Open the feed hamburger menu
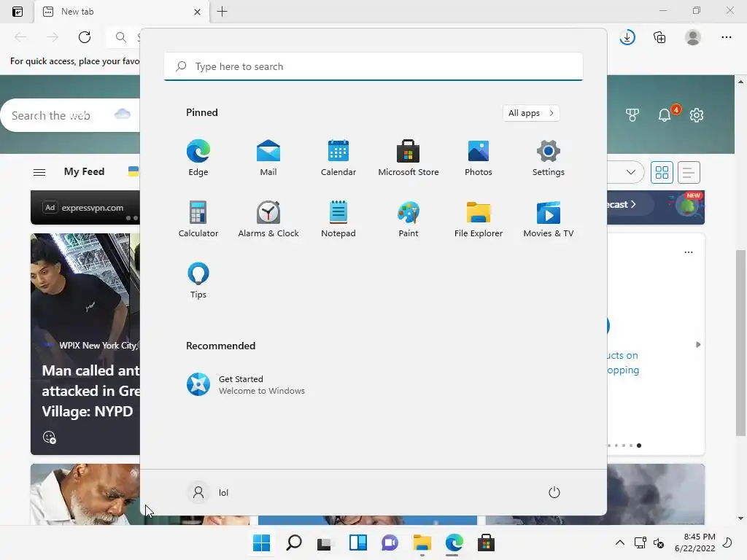The width and height of the screenshot is (747, 560). click(39, 172)
